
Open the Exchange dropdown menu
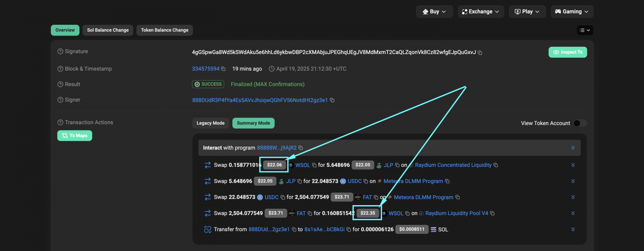pos(481,12)
